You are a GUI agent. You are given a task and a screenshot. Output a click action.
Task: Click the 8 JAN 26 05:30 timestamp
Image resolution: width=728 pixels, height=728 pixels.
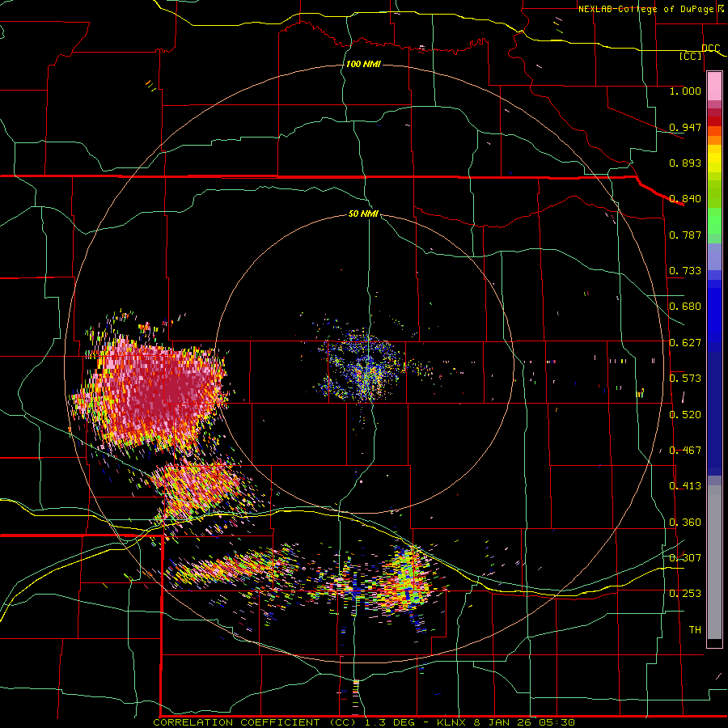pos(524,722)
